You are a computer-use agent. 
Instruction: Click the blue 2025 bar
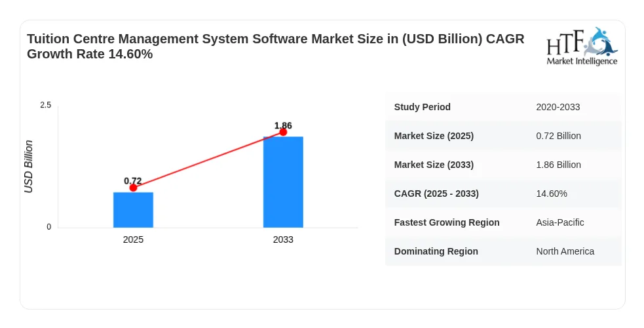click(x=133, y=210)
